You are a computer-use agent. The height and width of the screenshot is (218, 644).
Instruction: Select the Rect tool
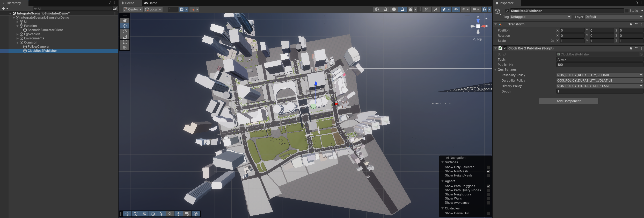[125, 42]
